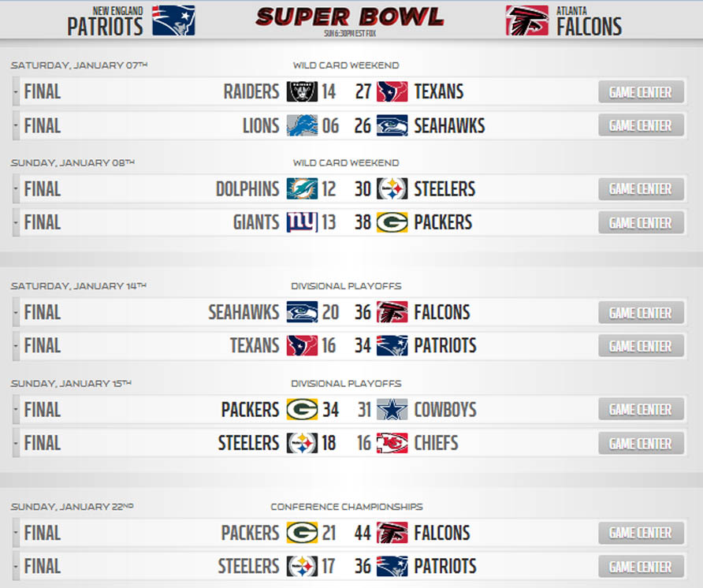Image resolution: width=703 pixels, height=588 pixels.
Task: Open Game Center for Packers vs Falcons
Action: pos(640,533)
